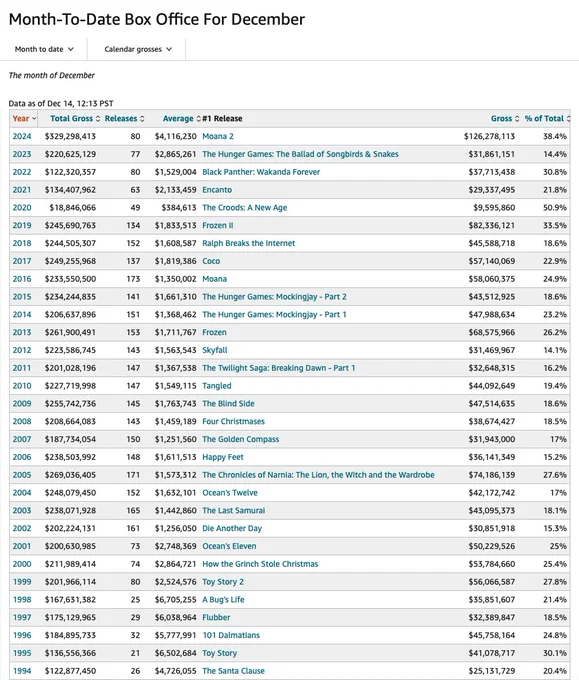Sort by % of Total column

pos(547,118)
